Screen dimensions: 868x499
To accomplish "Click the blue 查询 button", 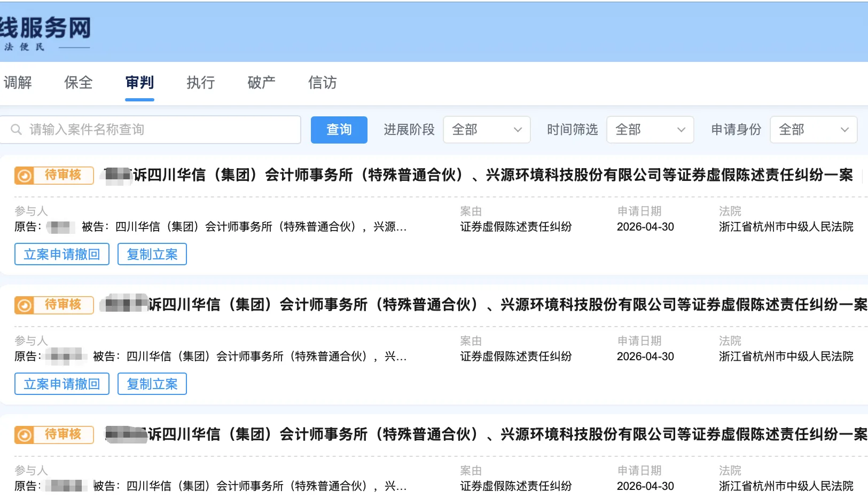I will 339,130.
